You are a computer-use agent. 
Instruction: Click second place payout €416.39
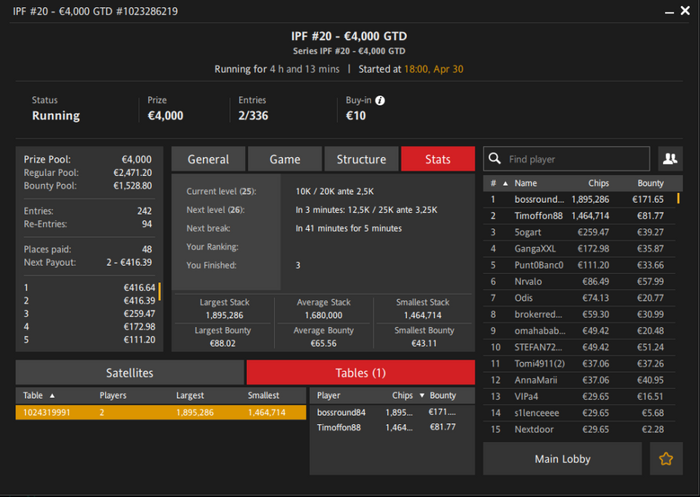coord(139,301)
